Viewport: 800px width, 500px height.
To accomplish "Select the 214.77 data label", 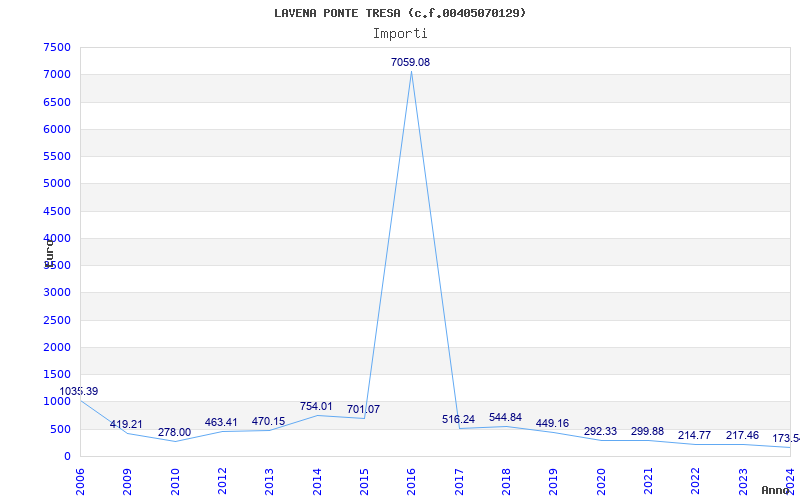I will click(x=694, y=436).
